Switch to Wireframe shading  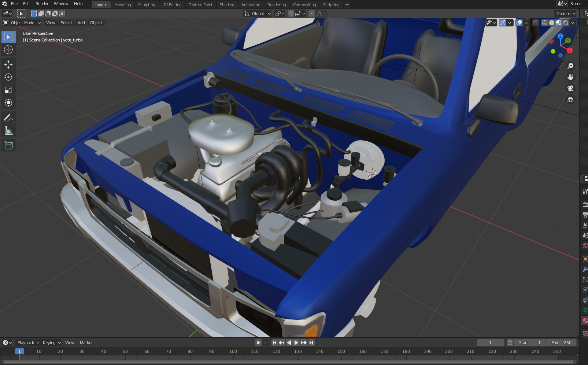(x=545, y=23)
